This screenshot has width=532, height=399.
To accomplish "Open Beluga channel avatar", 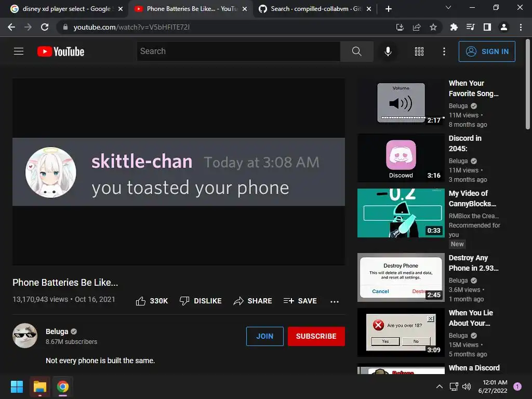I will (25, 336).
